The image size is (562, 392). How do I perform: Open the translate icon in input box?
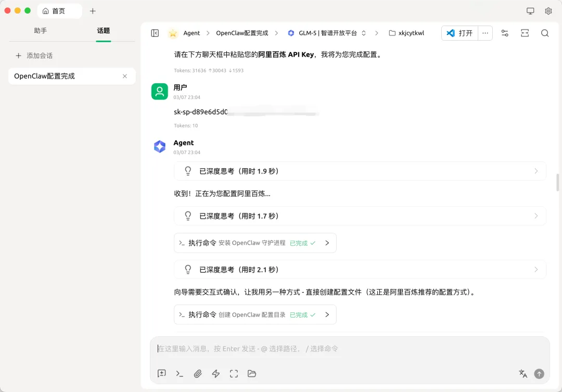tap(523, 374)
